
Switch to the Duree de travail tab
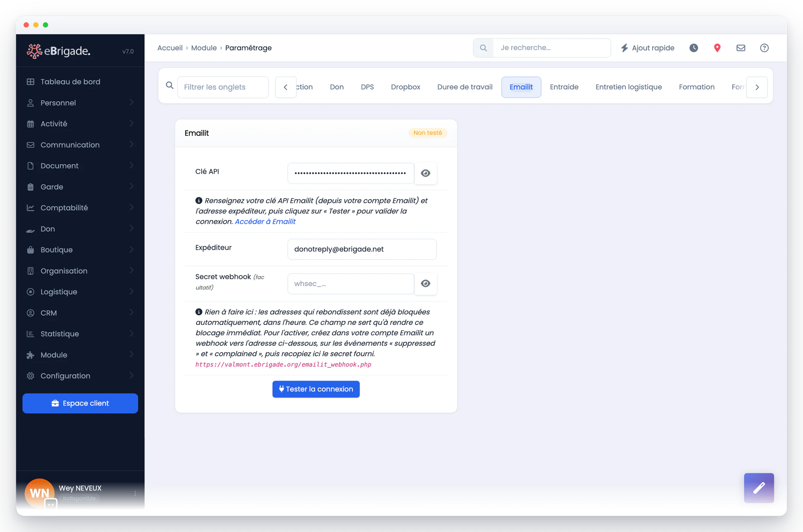pyautogui.click(x=465, y=87)
